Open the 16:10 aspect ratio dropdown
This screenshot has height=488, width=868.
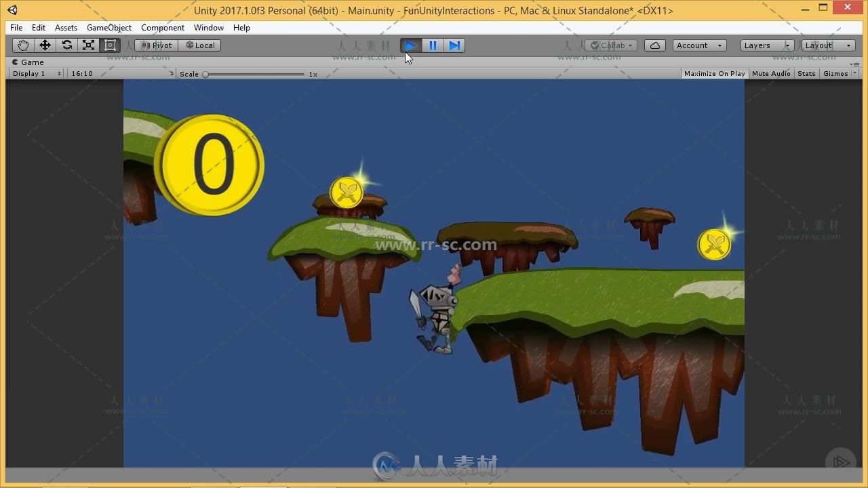[121, 73]
